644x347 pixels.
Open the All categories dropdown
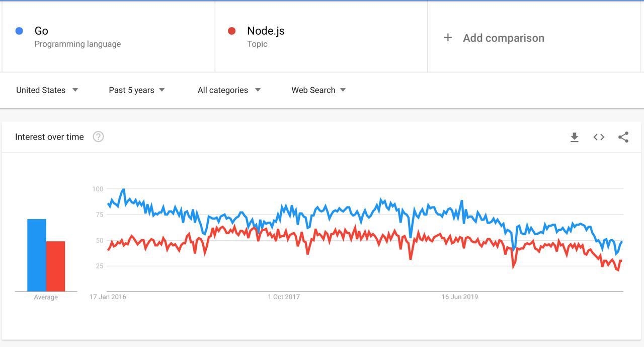pyautogui.click(x=229, y=90)
